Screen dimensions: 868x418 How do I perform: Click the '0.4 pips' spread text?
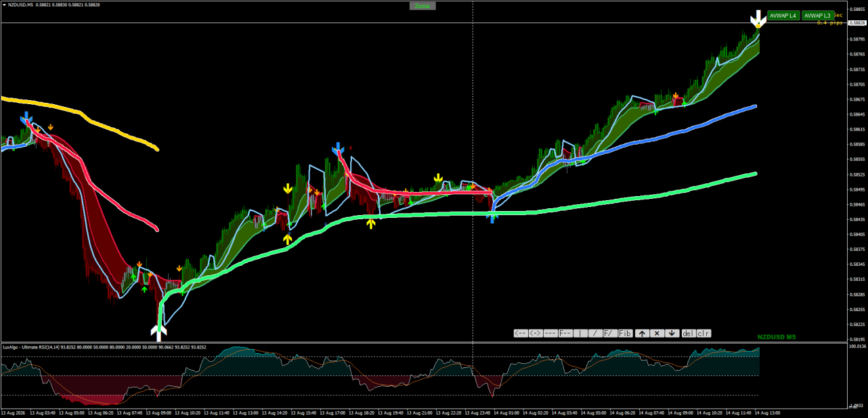coord(830,23)
